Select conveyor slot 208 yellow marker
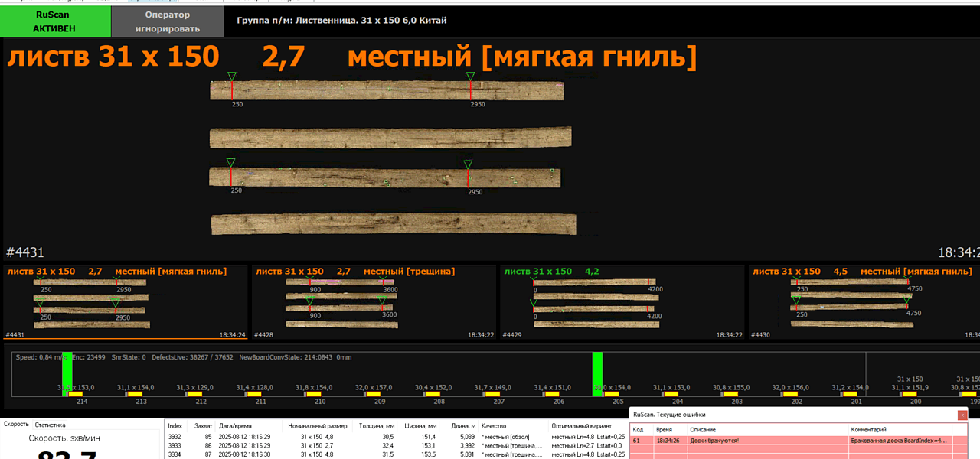 [x=433, y=394]
